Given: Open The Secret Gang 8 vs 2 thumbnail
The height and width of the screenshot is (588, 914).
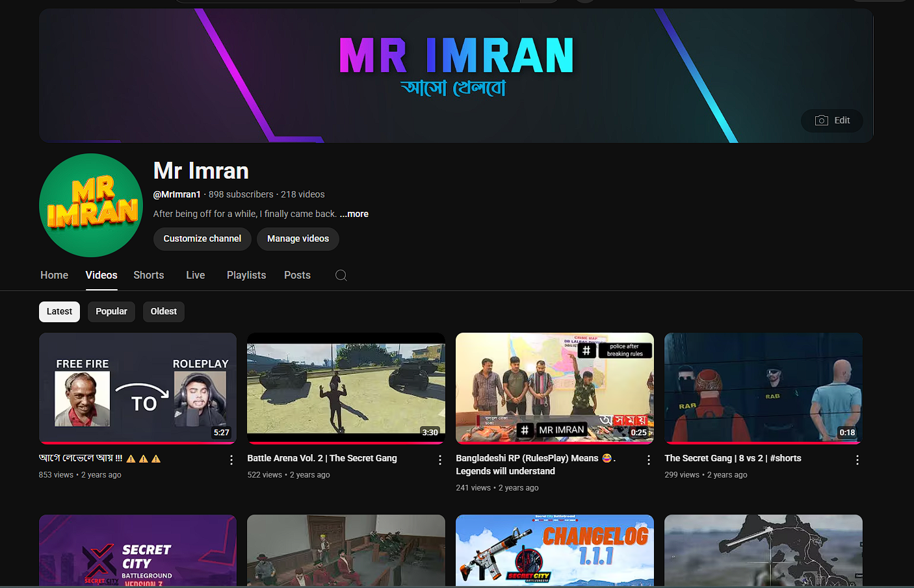Looking at the screenshot, I should pos(763,389).
